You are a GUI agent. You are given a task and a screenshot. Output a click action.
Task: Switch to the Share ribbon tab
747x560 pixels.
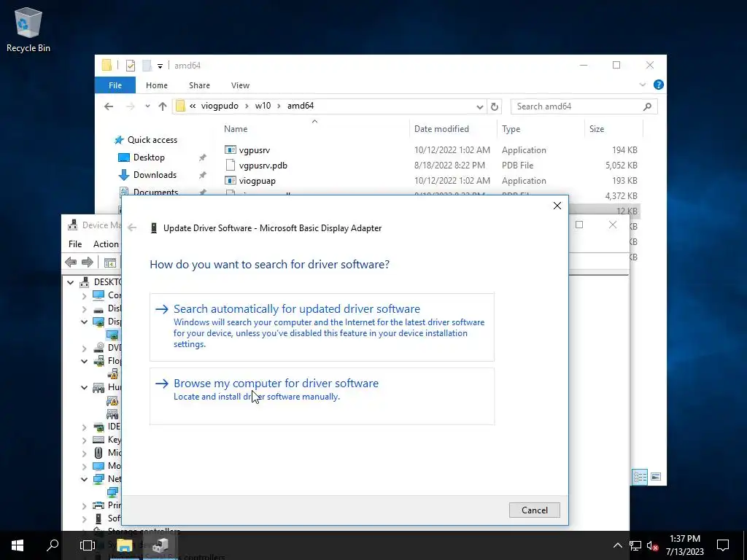click(199, 85)
